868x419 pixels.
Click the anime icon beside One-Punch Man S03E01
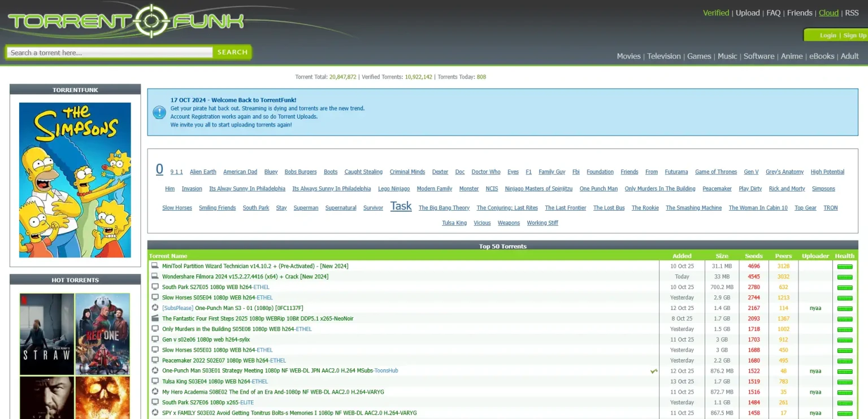pyautogui.click(x=155, y=370)
